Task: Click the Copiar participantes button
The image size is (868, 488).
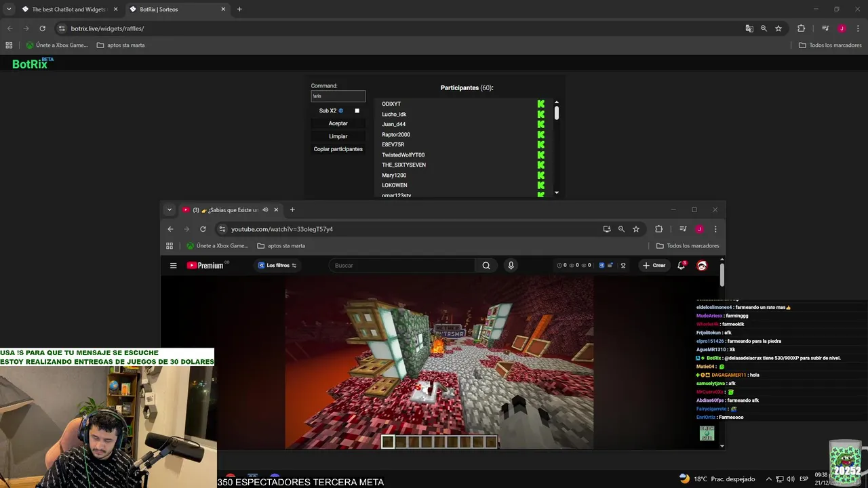Action: 338,149
